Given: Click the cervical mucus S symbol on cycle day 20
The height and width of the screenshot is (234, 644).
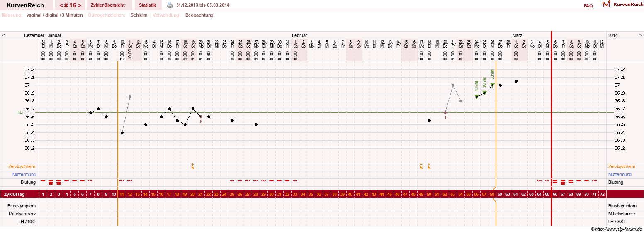Looking at the screenshot, I should tap(193, 166).
